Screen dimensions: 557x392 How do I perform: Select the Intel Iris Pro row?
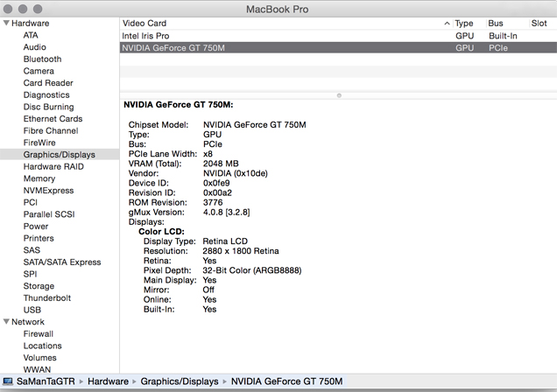tap(338, 36)
